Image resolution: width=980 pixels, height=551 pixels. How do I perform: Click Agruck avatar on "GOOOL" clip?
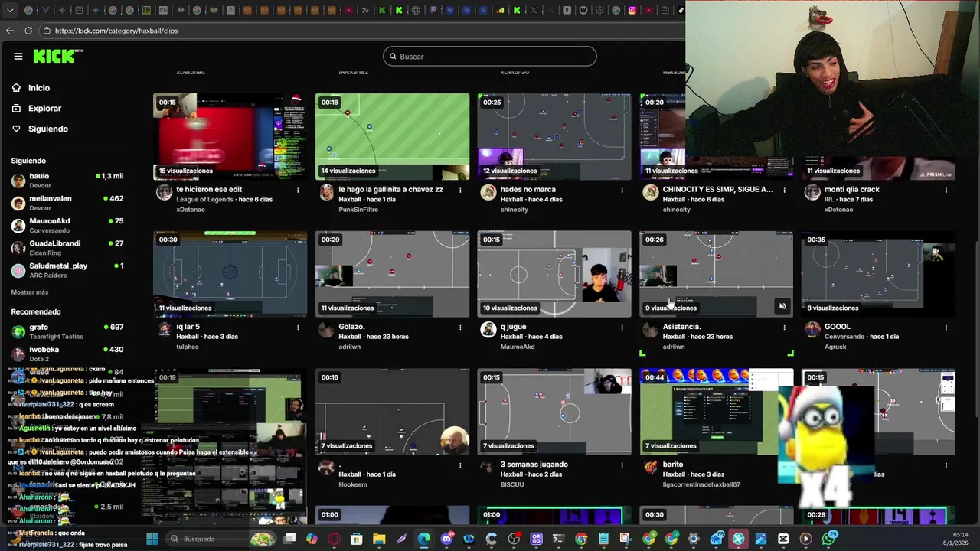(812, 330)
